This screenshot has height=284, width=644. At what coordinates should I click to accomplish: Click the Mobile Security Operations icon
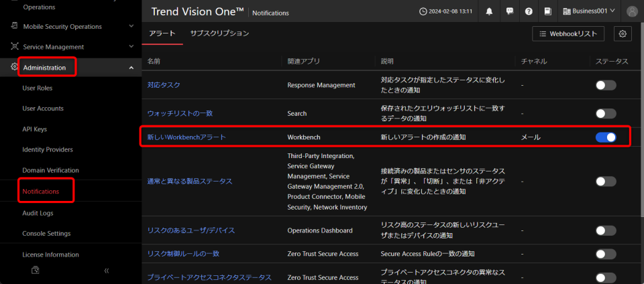pyautogui.click(x=14, y=26)
